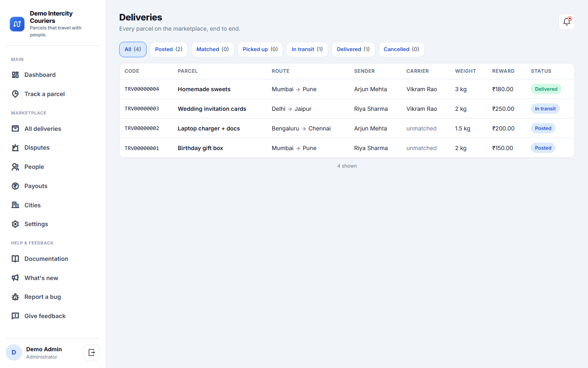Click the Bengaluru → Chennai route

tap(301, 128)
